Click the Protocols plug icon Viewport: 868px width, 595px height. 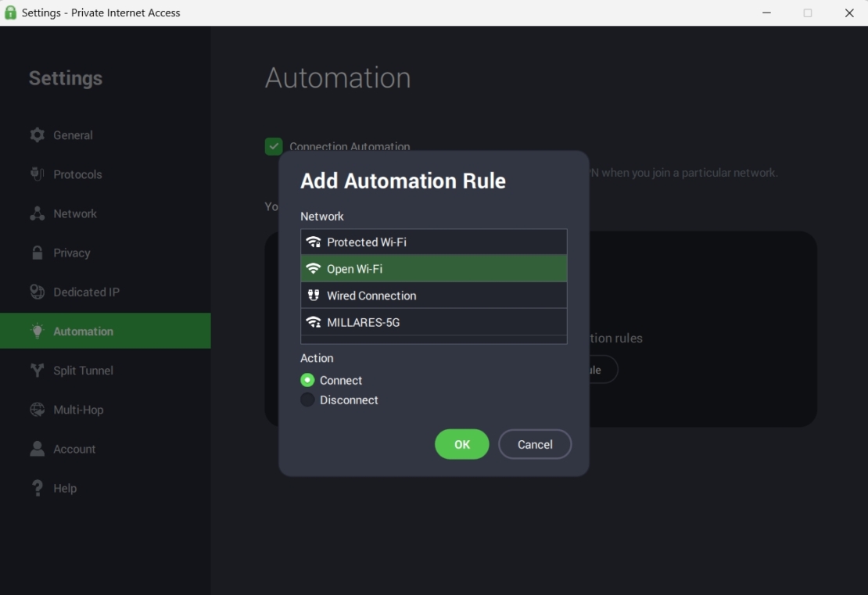pos(37,174)
